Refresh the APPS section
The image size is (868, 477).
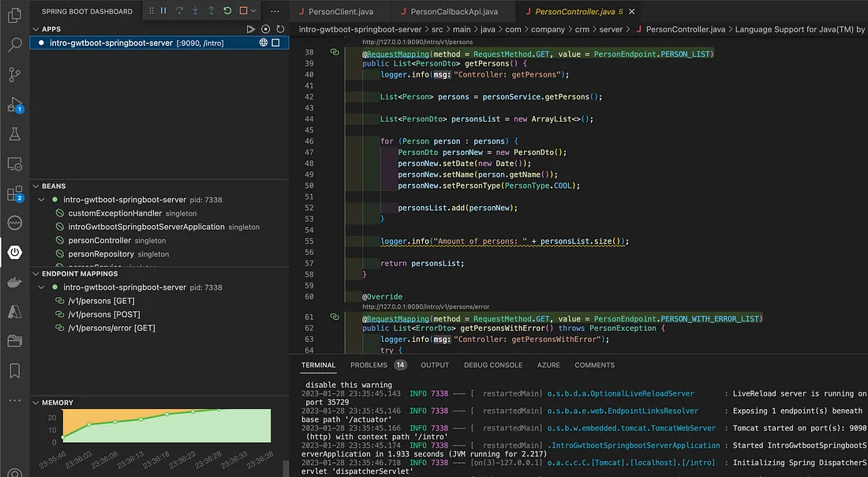tap(281, 28)
